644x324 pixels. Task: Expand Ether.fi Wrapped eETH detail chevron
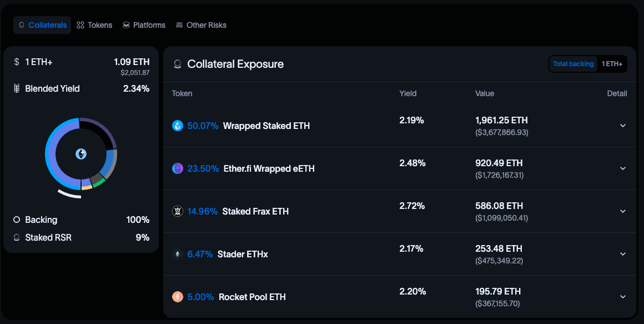[623, 168]
